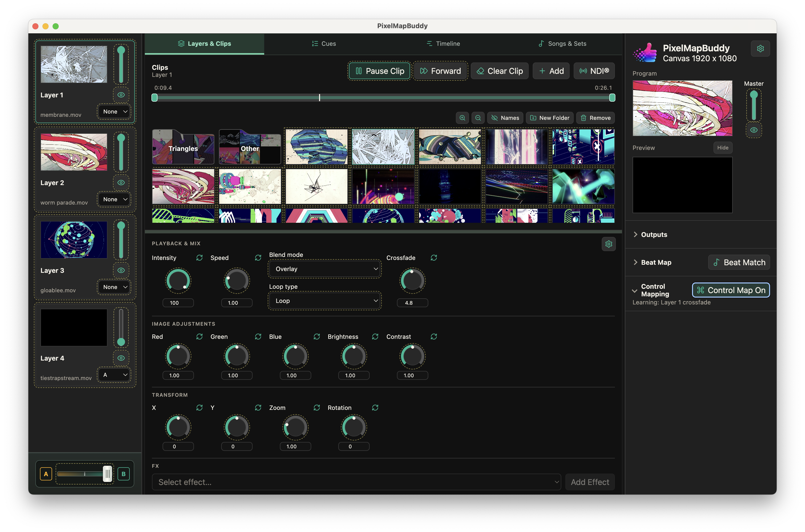Click the Master volume slider

point(754,105)
